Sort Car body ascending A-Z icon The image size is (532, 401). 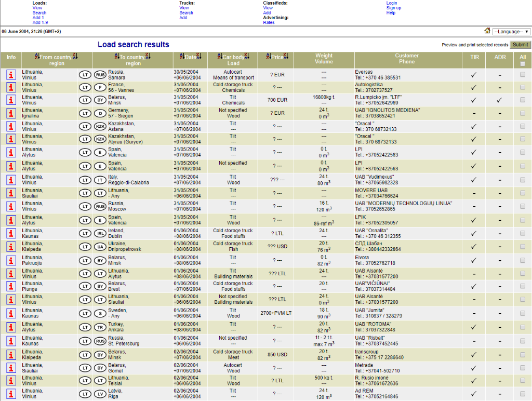tap(220, 56)
